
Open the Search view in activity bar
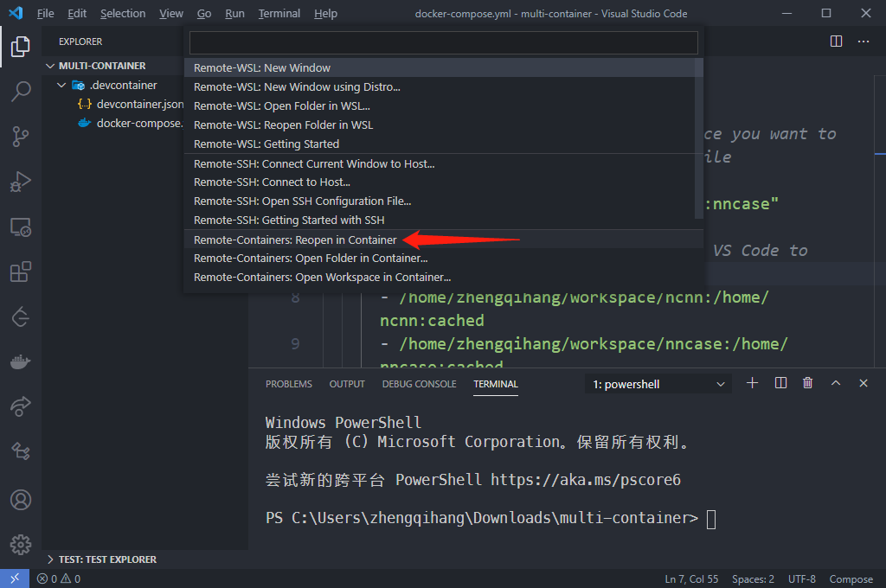coord(21,91)
